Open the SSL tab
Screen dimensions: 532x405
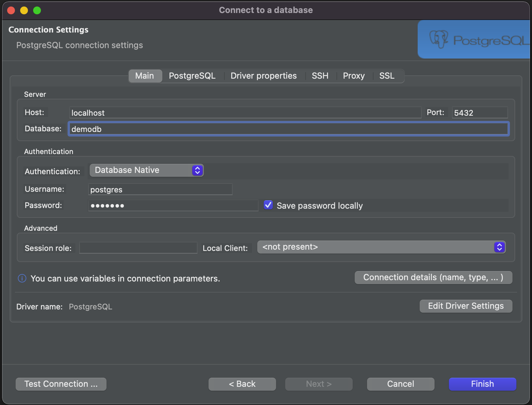tap(387, 76)
